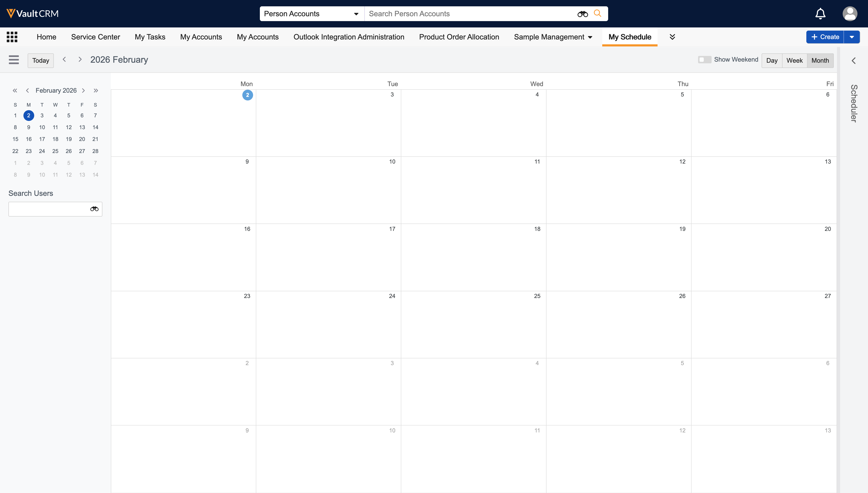
Task: Click binoculars icon in Search Users field
Action: pos(94,209)
